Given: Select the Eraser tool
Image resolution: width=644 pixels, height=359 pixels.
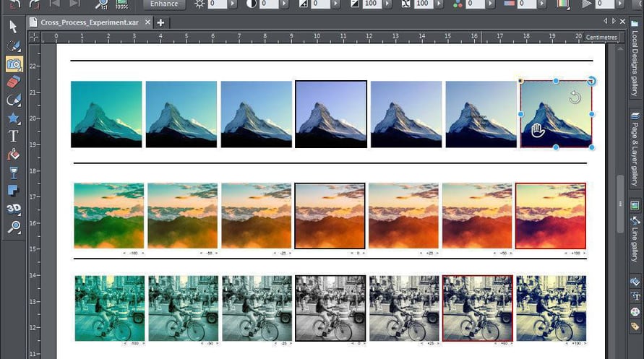Looking at the screenshot, I should coord(14,82).
